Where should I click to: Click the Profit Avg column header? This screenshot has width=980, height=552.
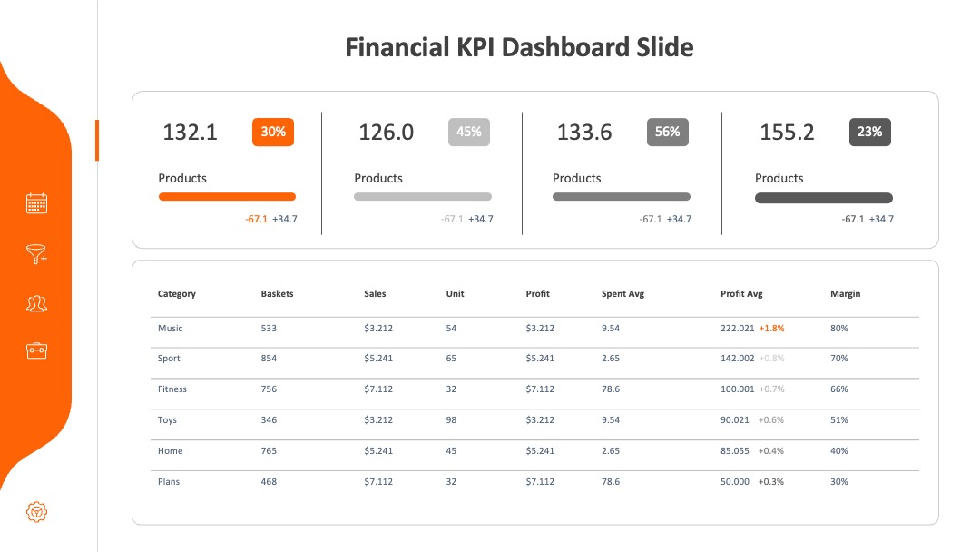(741, 294)
